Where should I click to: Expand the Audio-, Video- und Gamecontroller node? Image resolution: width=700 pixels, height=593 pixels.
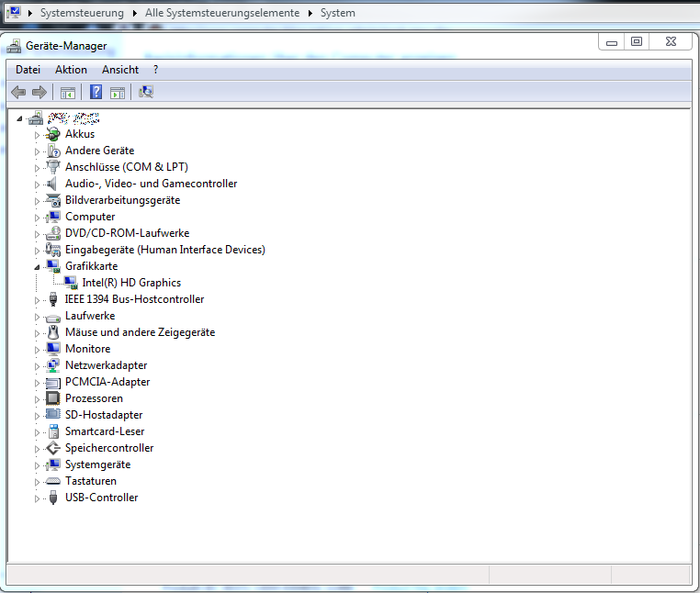pyautogui.click(x=38, y=184)
